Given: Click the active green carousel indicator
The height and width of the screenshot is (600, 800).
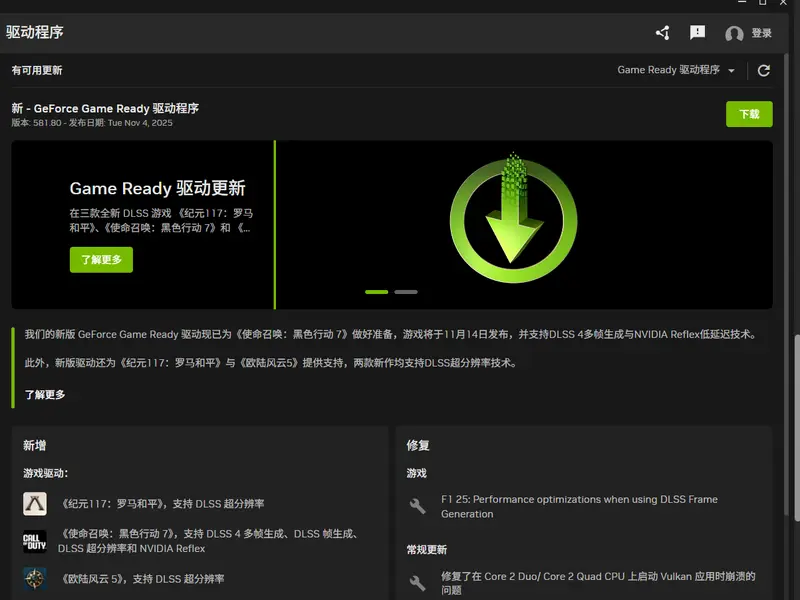Looking at the screenshot, I should pyautogui.click(x=377, y=291).
